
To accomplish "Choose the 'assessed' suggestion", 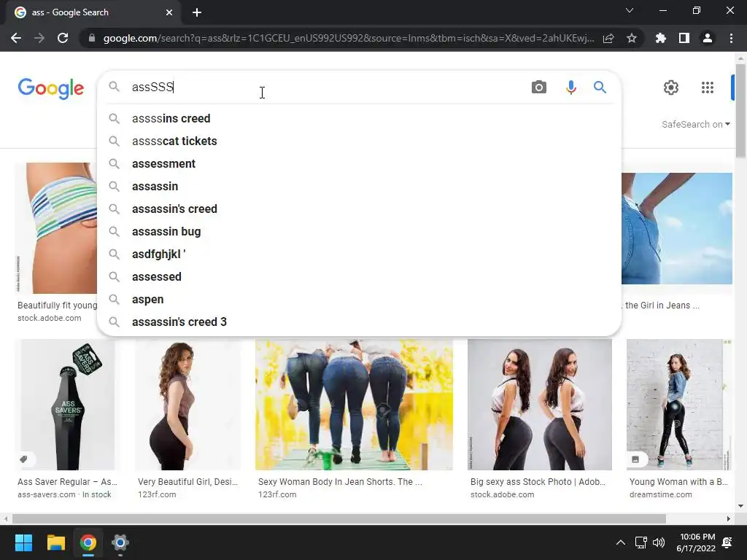I will coord(359,276).
